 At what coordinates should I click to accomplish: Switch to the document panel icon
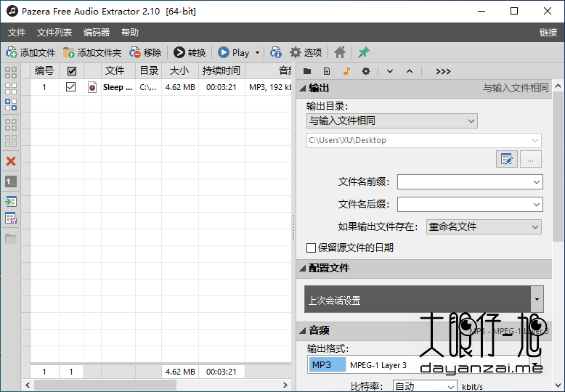click(x=327, y=71)
